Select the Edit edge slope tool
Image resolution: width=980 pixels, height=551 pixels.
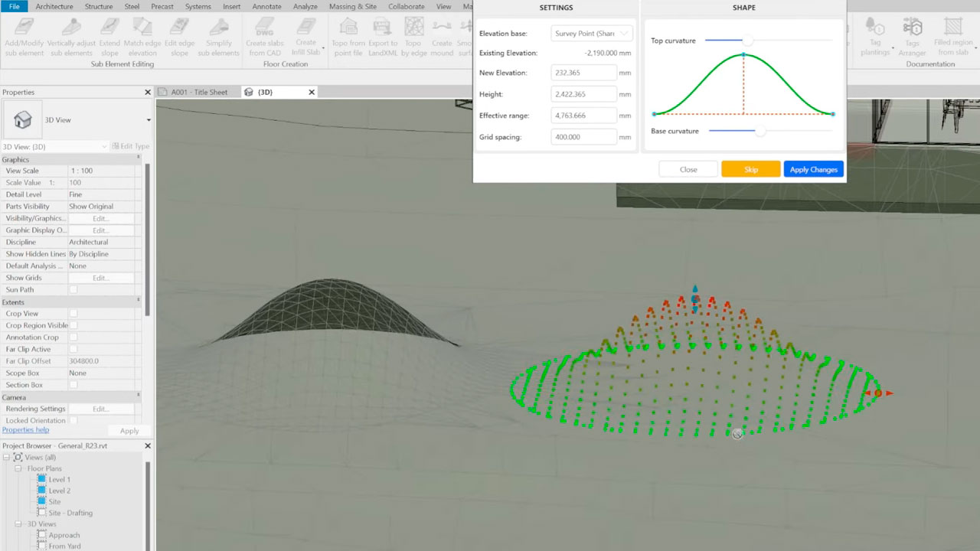coord(179,36)
